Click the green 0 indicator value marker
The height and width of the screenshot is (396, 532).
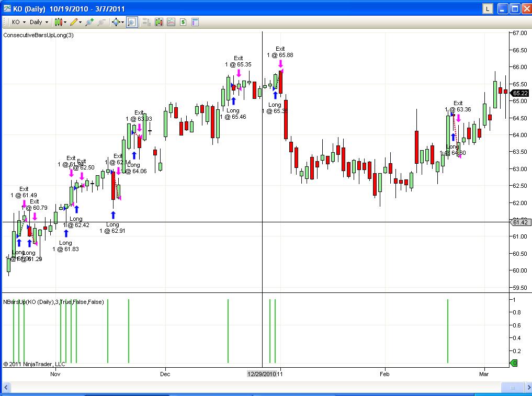tap(514, 363)
